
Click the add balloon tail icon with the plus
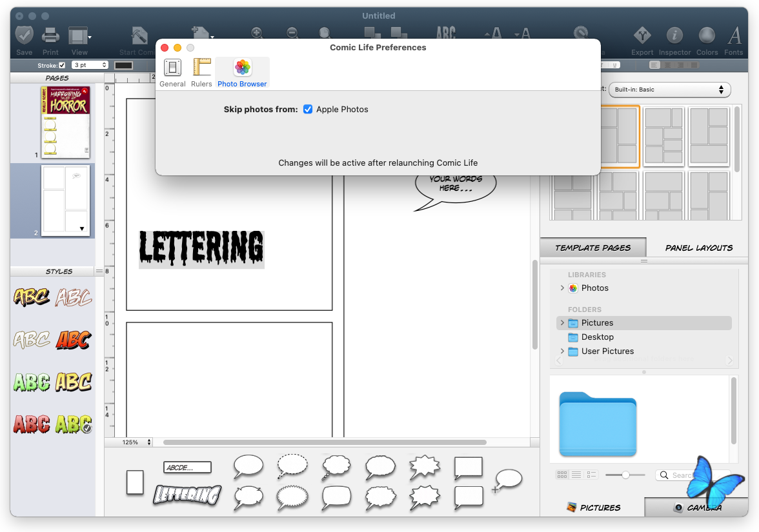point(507,481)
